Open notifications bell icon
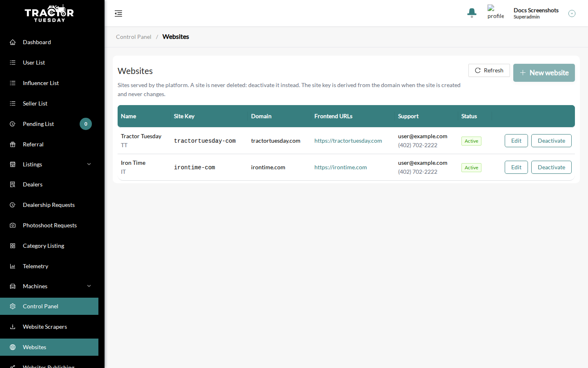588x368 pixels. click(472, 13)
